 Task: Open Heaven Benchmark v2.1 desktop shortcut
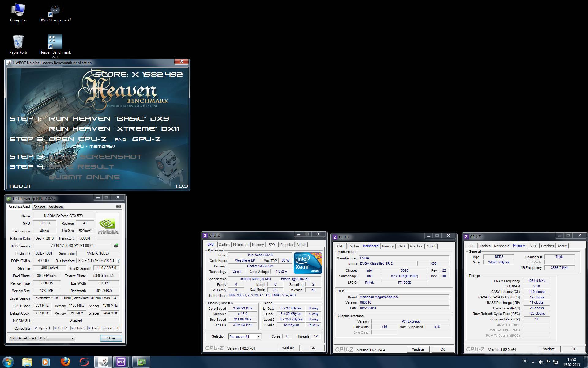[x=55, y=46]
